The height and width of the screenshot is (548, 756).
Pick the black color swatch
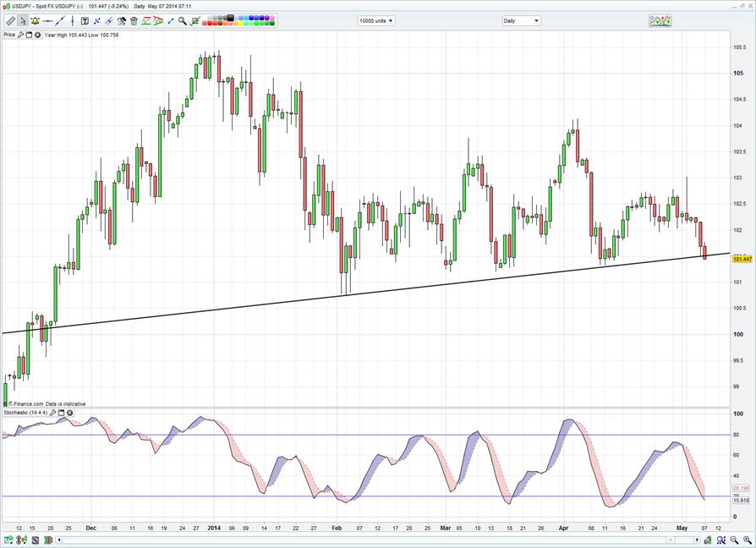tap(230, 17)
